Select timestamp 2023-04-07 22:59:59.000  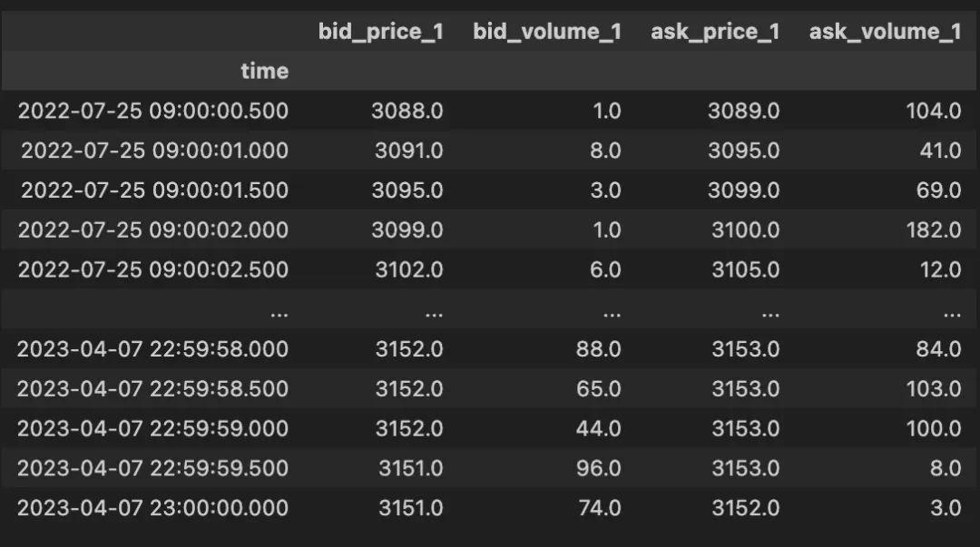[x=152, y=428]
